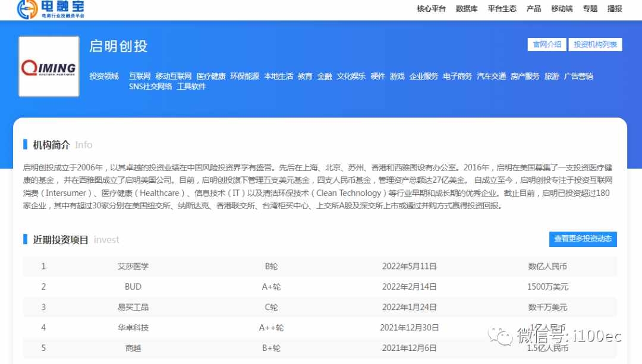
Task: Click the 1500万美元 amount cell
Action: pyautogui.click(x=547, y=287)
